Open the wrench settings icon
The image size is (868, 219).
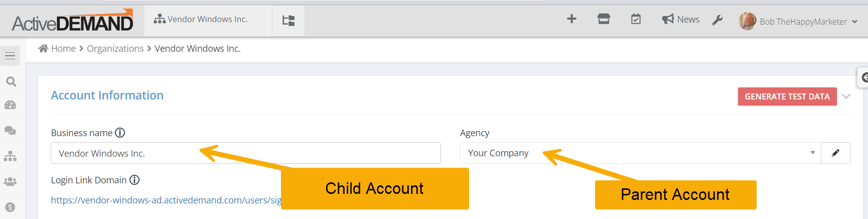717,20
